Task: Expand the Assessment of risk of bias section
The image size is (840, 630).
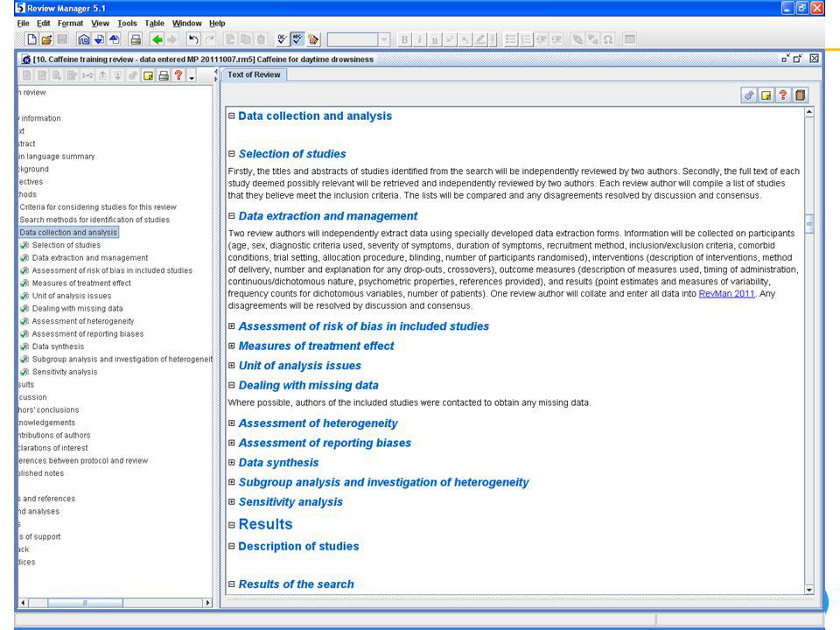Action: coord(231,325)
